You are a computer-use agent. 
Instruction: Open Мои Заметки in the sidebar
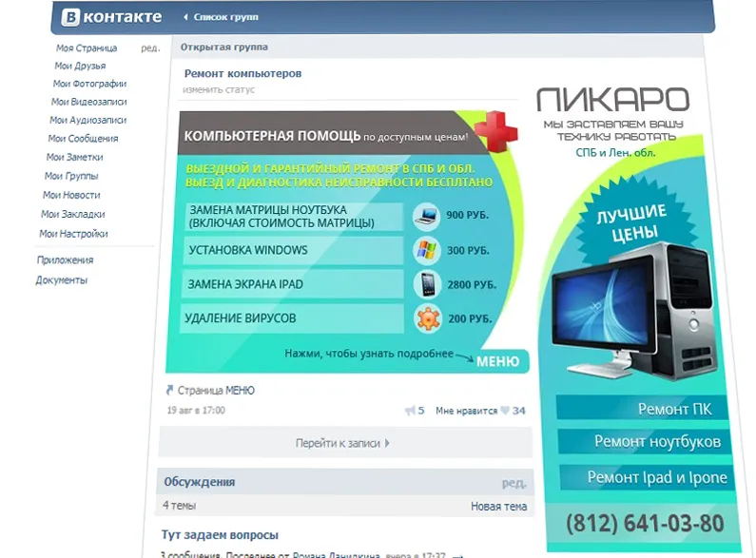pos(75,158)
